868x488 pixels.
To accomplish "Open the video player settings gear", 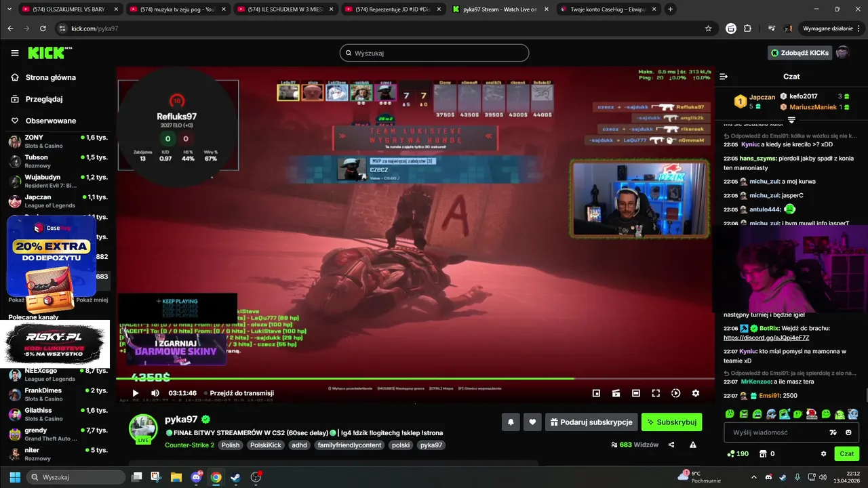I will coord(696,393).
